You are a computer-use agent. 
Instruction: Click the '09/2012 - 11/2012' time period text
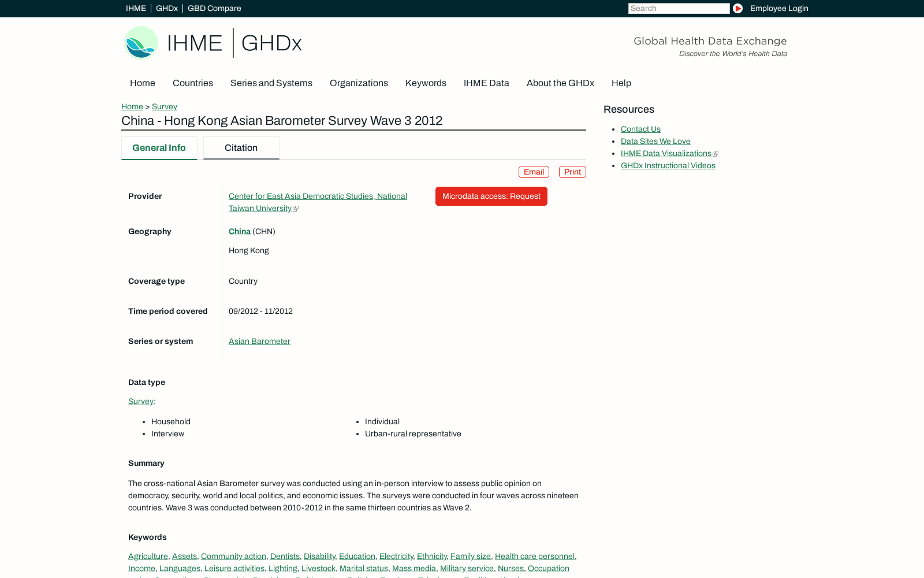click(260, 311)
